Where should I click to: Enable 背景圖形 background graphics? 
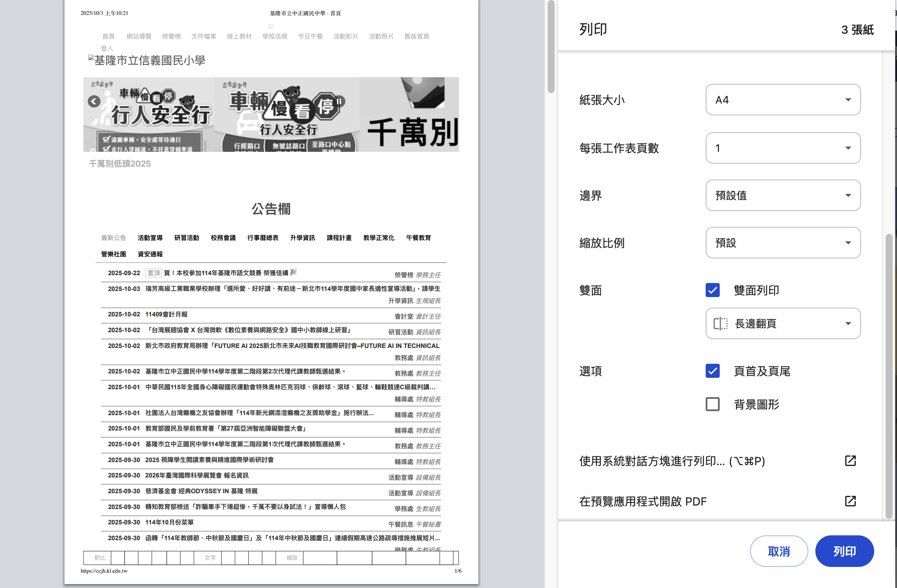click(x=712, y=404)
